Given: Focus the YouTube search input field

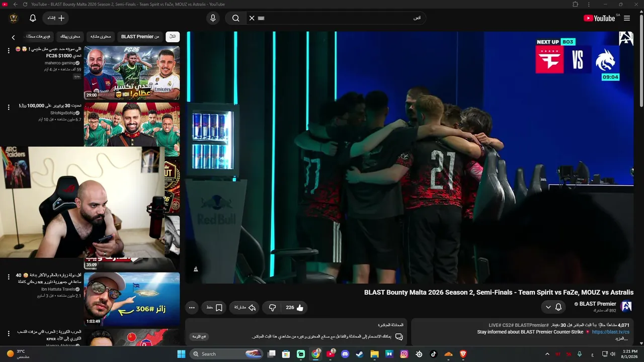Looking at the screenshot, I should (341, 18).
